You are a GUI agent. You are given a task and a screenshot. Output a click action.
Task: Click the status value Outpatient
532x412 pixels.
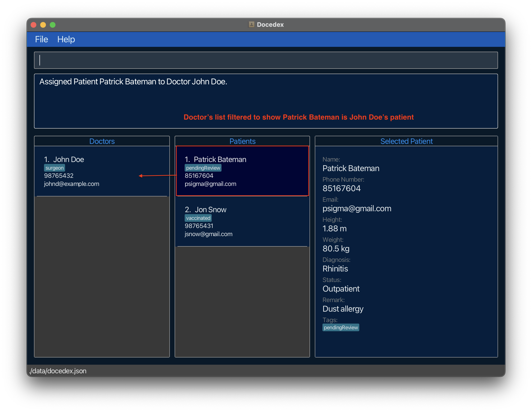341,289
